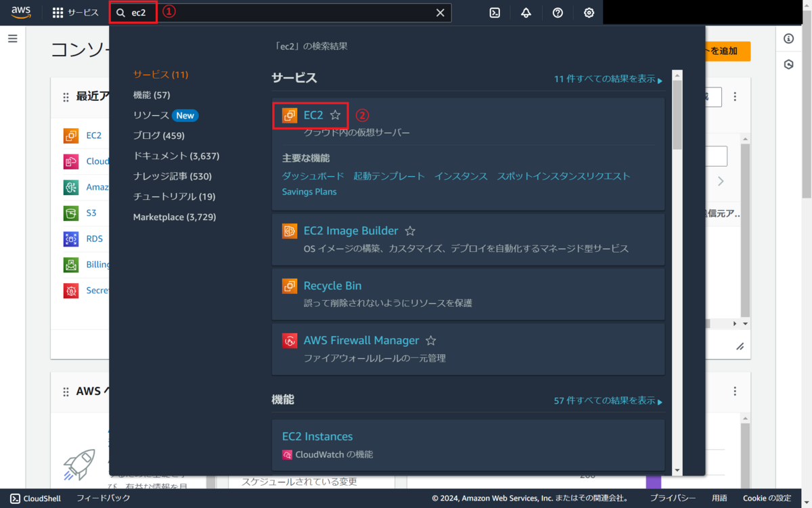The width and height of the screenshot is (812, 508).
Task: Open EC2 ダッシュボード link
Action: click(x=313, y=176)
